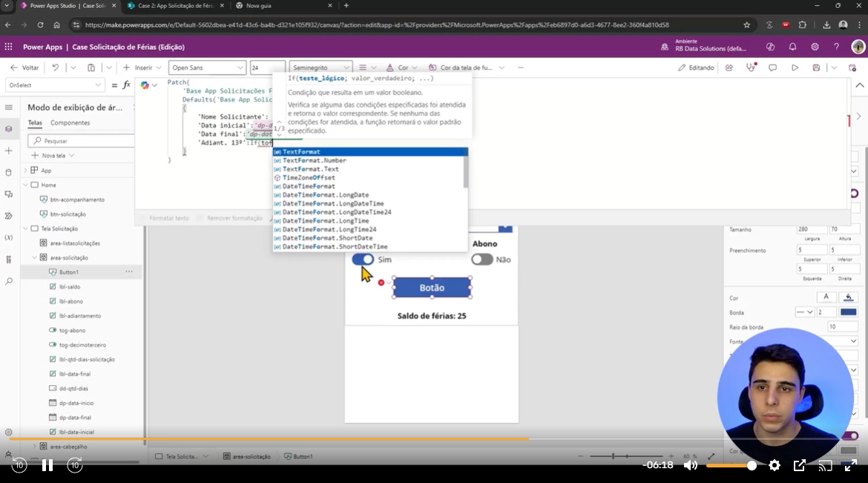The width and height of the screenshot is (868, 483).
Task: Toggle the Sim switch on canvas
Action: tap(363, 259)
